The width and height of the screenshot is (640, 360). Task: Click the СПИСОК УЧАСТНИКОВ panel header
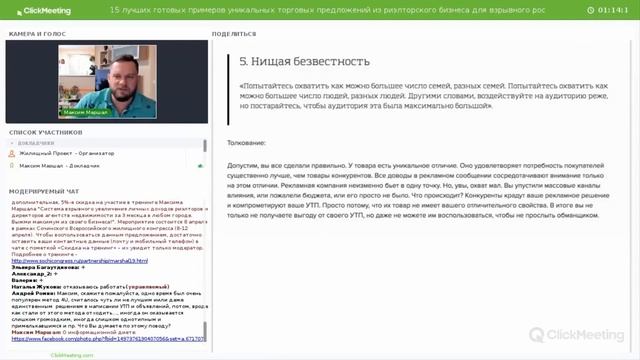point(46,132)
